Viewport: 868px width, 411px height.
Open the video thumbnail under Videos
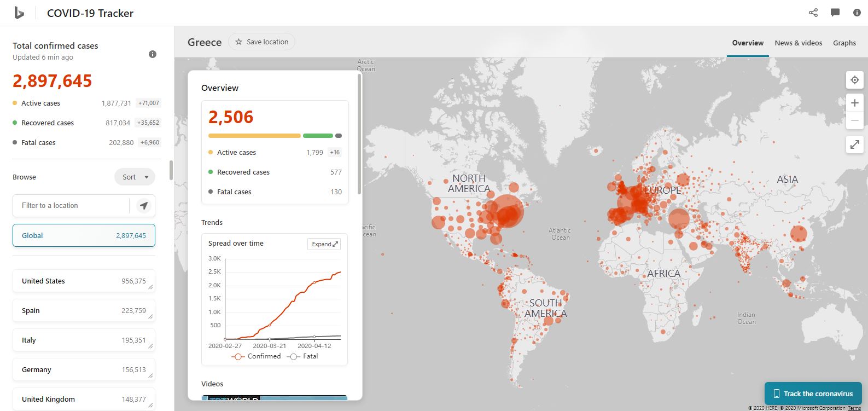274,398
